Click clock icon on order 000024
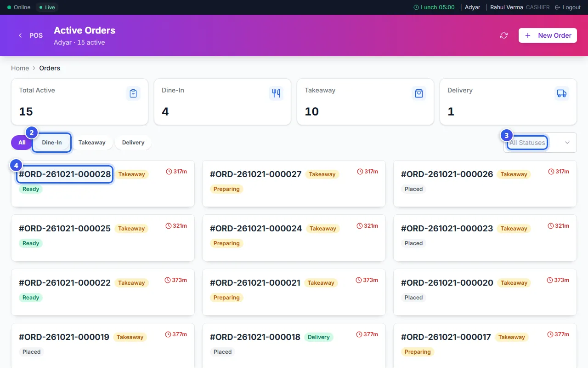The width and height of the screenshot is (588, 368). [x=360, y=226]
